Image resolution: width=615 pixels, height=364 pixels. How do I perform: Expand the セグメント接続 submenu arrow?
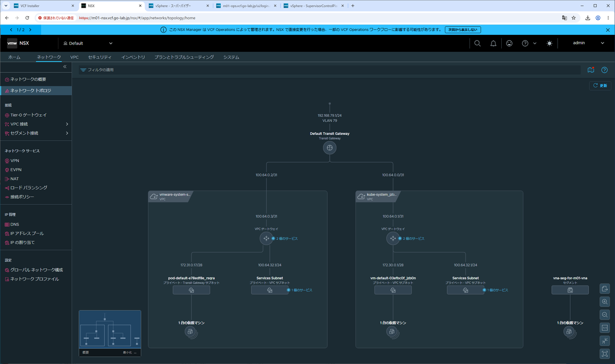[67, 133]
